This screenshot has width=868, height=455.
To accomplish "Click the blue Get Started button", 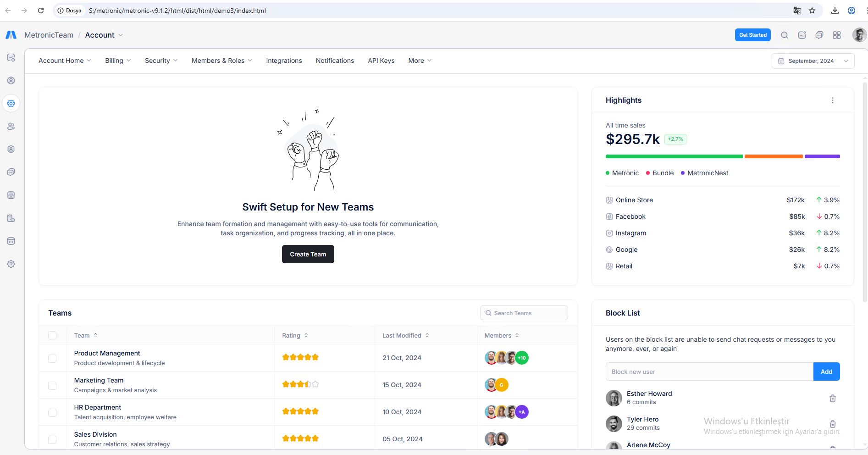I will coord(752,35).
